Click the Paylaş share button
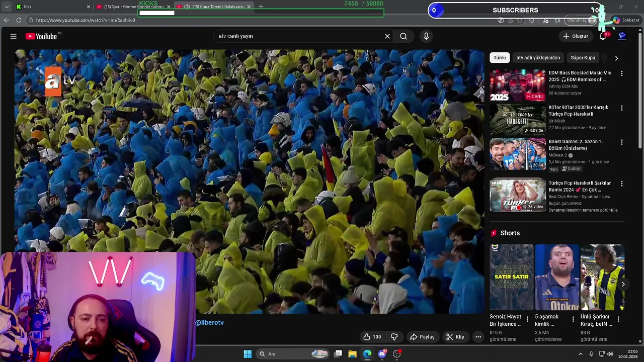The height and width of the screenshot is (362, 644). (422, 337)
